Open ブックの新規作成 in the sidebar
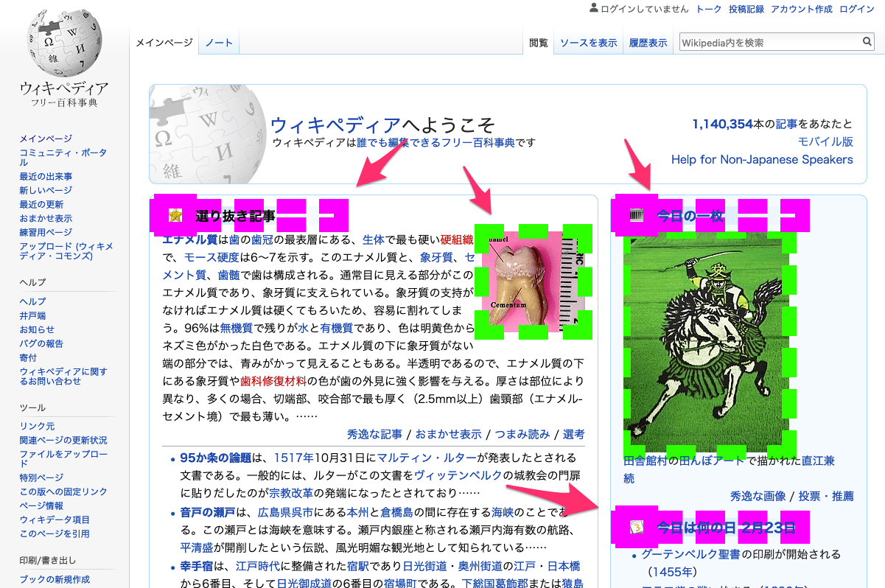 [x=55, y=579]
